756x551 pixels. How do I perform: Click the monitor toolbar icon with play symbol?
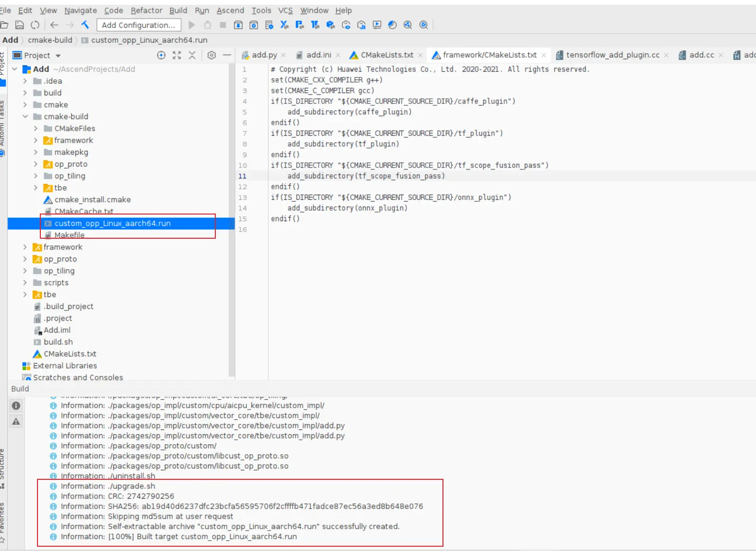(377, 25)
